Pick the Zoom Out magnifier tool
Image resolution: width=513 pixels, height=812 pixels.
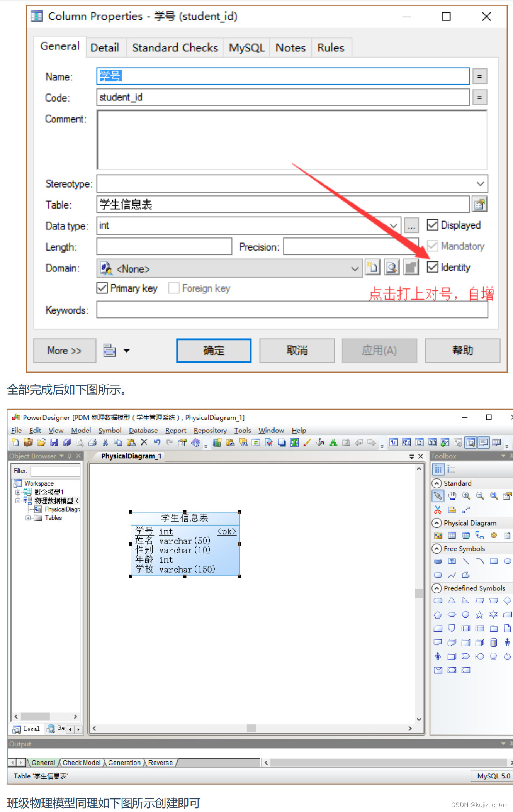[480, 496]
